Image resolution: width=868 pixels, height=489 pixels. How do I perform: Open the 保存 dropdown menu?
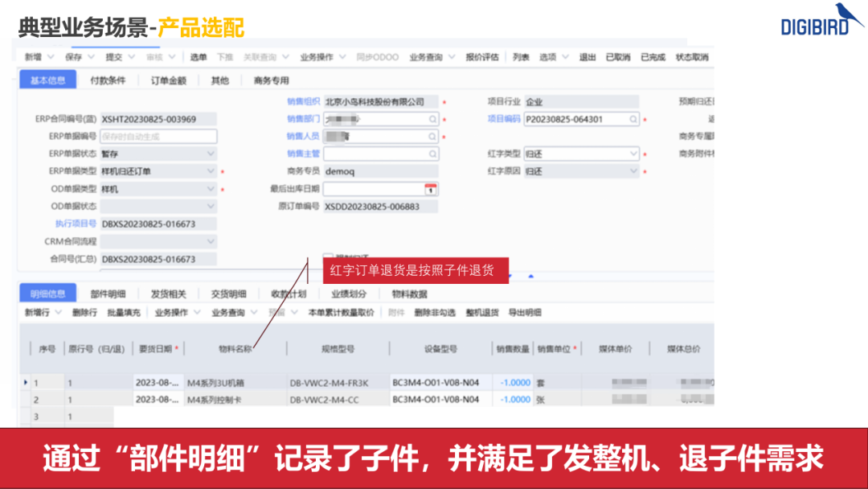point(92,57)
